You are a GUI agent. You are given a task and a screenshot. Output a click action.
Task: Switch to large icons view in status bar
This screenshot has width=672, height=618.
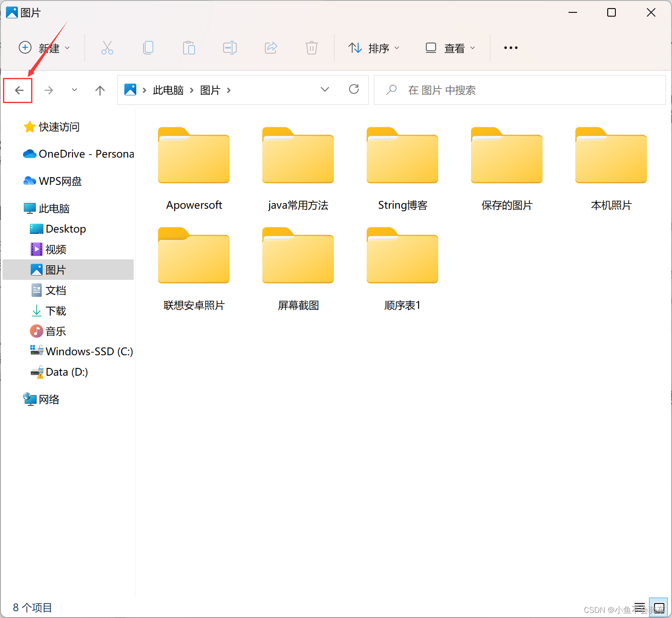[658, 607]
